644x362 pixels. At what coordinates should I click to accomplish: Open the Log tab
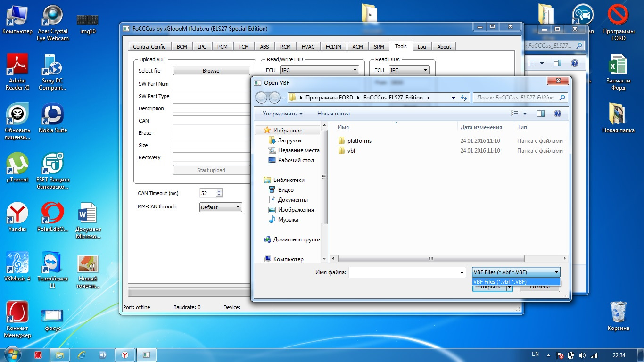point(421,47)
